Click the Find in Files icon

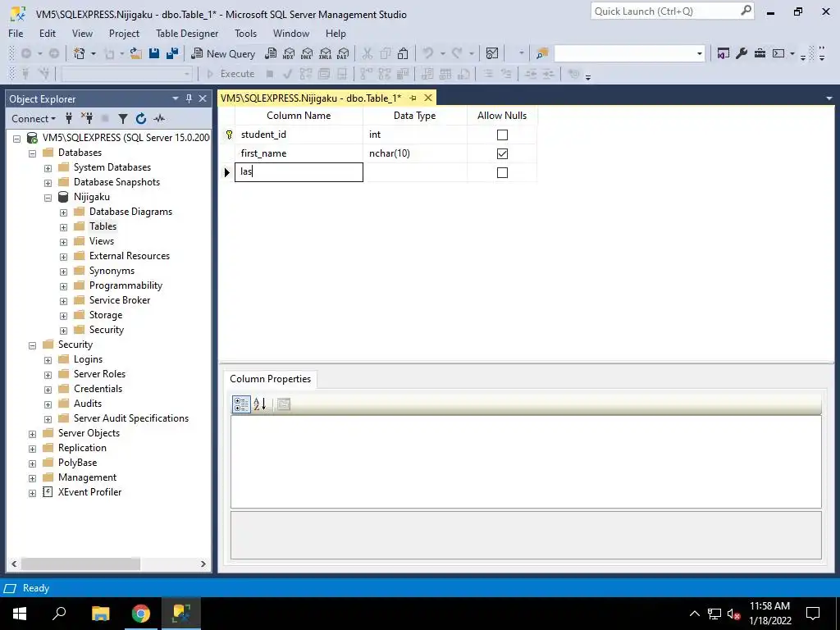542,53
